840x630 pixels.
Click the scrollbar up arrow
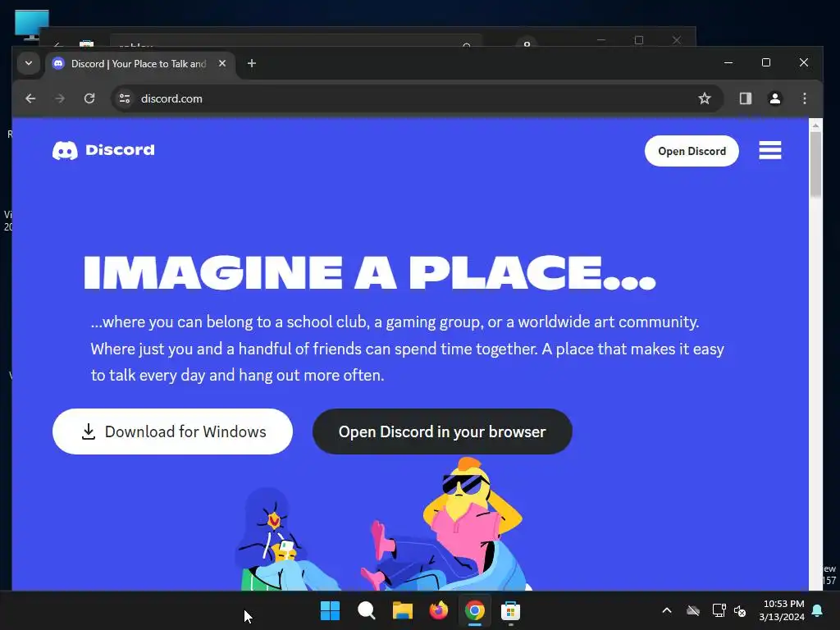coord(815,126)
